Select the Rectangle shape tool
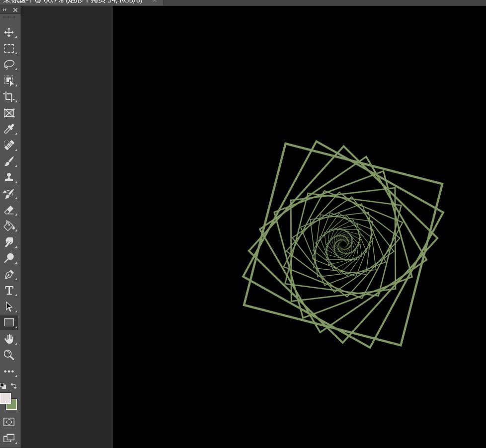 click(x=9, y=323)
